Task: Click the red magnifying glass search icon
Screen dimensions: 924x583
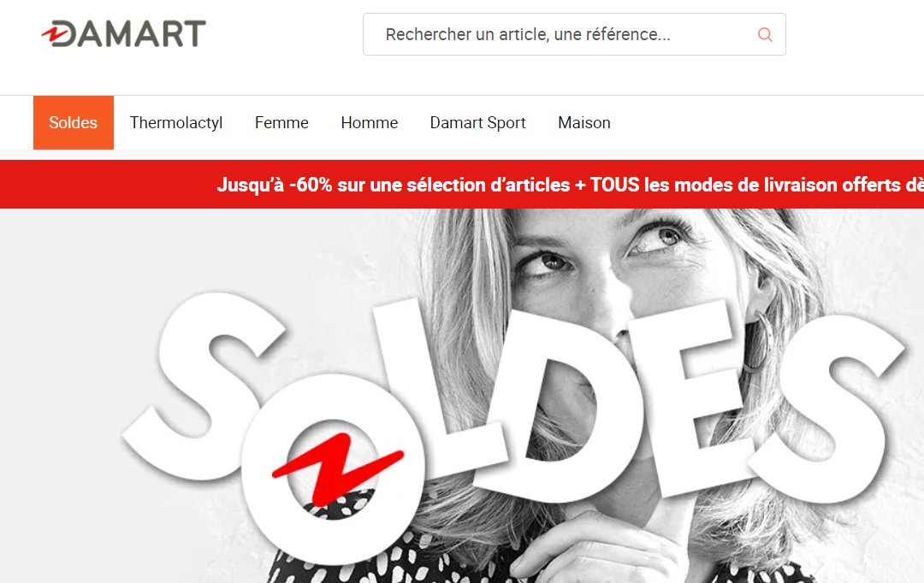Action: coord(765,34)
